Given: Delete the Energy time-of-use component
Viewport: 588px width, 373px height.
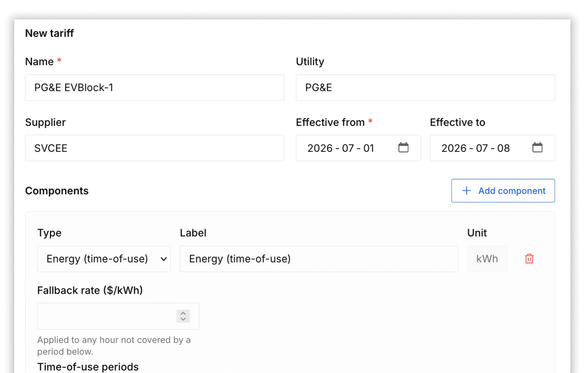Looking at the screenshot, I should [529, 259].
